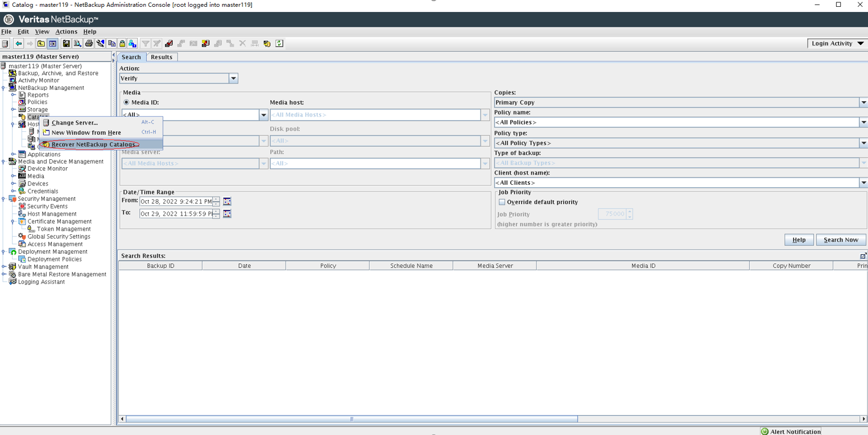
Task: Click the Activity Monitor tree icon
Action: point(13,80)
